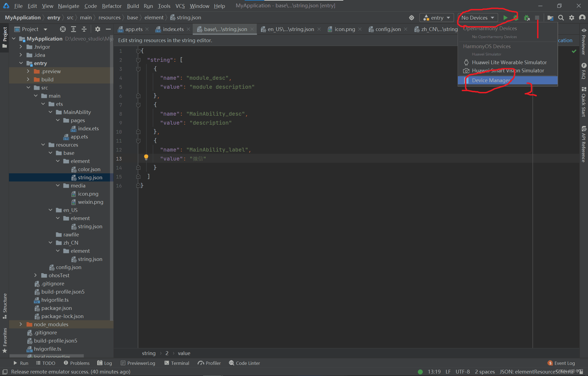
Task: Expand the node_modules folder
Action: 21,324
